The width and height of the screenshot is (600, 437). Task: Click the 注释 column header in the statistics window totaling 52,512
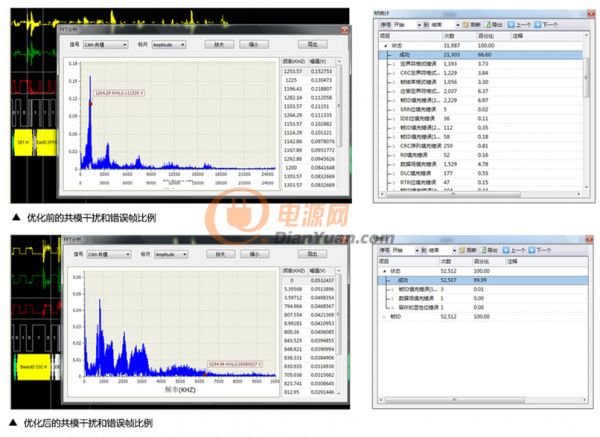(x=547, y=261)
